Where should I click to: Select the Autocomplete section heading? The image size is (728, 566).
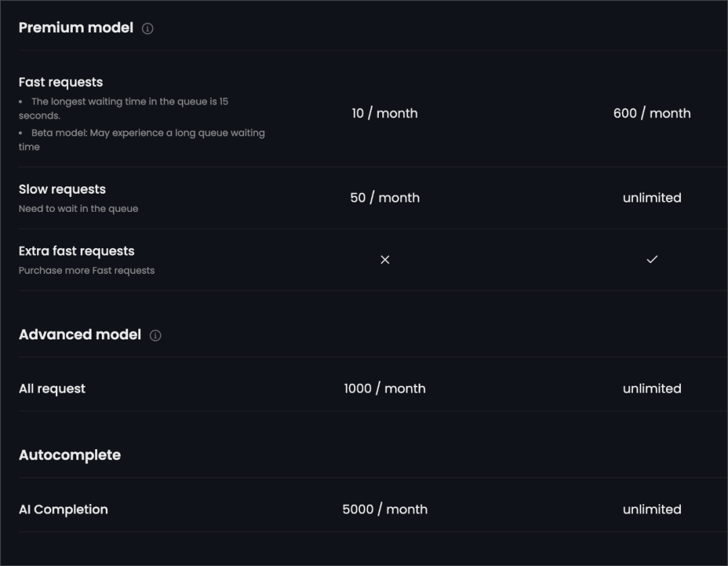(69, 455)
